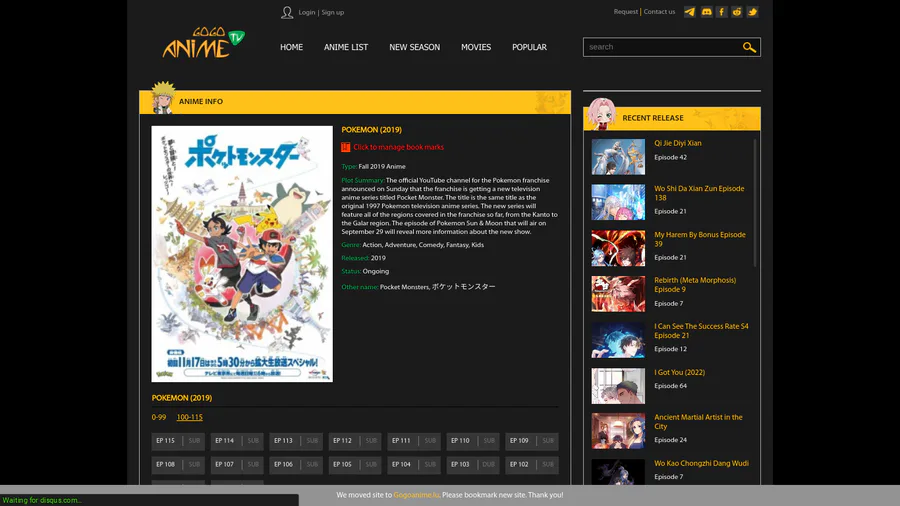
Task: Click the Login link
Action: tap(307, 12)
